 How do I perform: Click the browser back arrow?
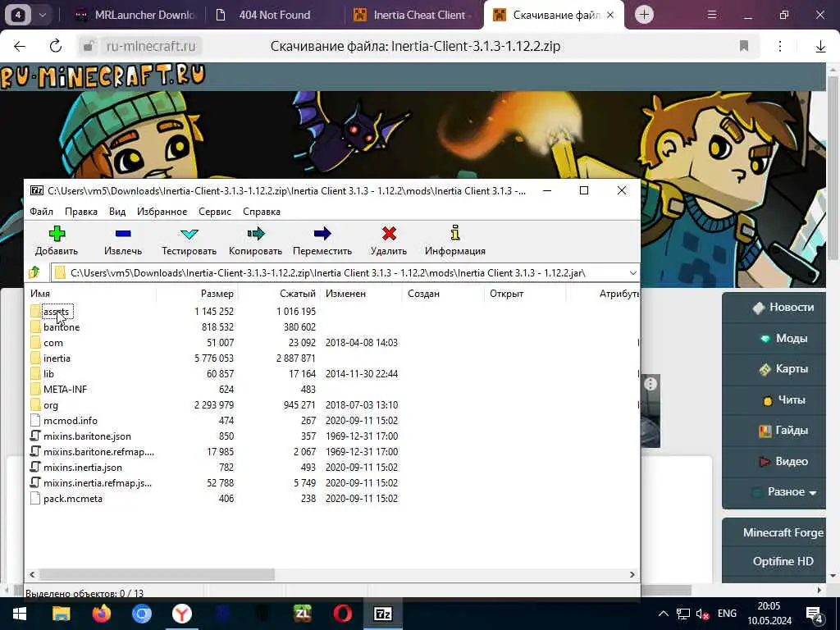[20, 46]
